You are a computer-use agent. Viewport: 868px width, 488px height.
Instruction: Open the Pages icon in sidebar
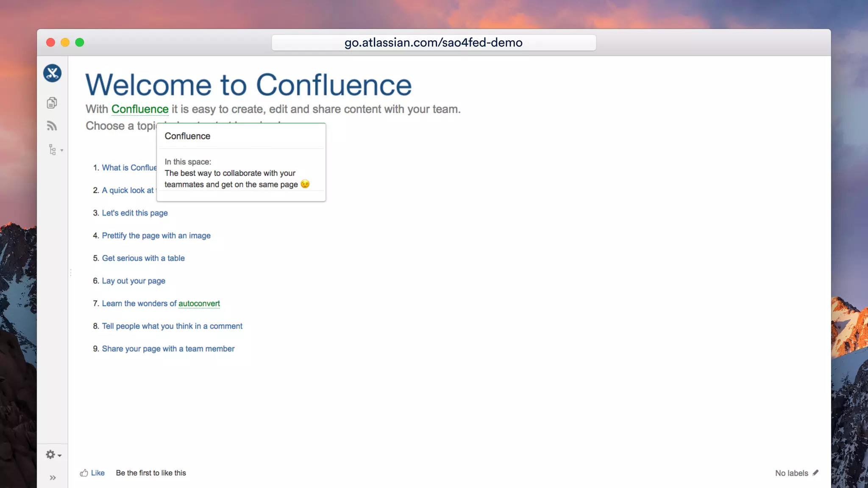52,103
